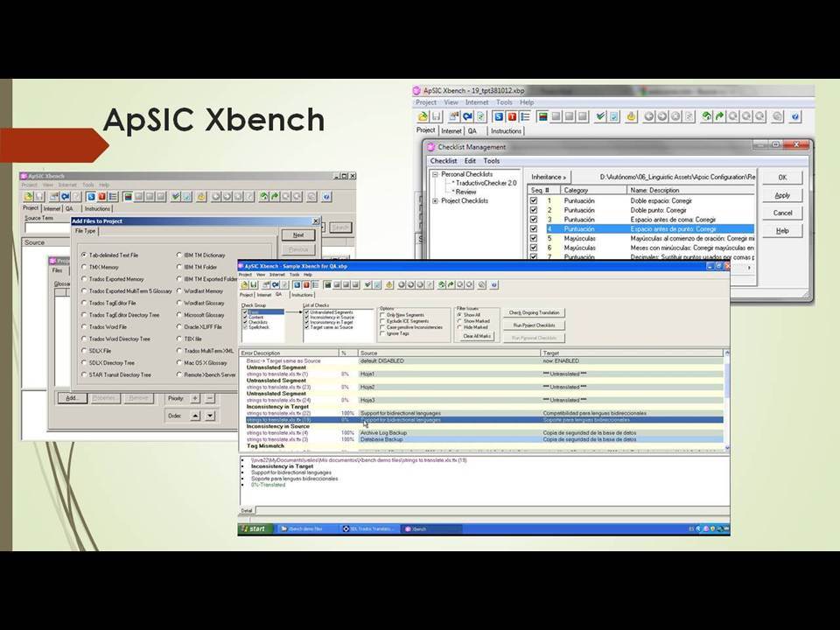Uncheck checklist row 1 Doble espacio checkbox
This screenshot has width=840, height=630.
534,200
